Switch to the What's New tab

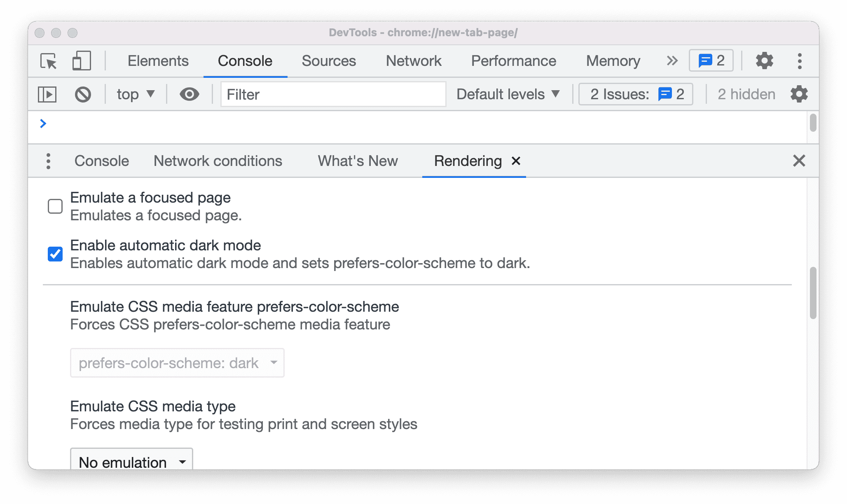(357, 160)
